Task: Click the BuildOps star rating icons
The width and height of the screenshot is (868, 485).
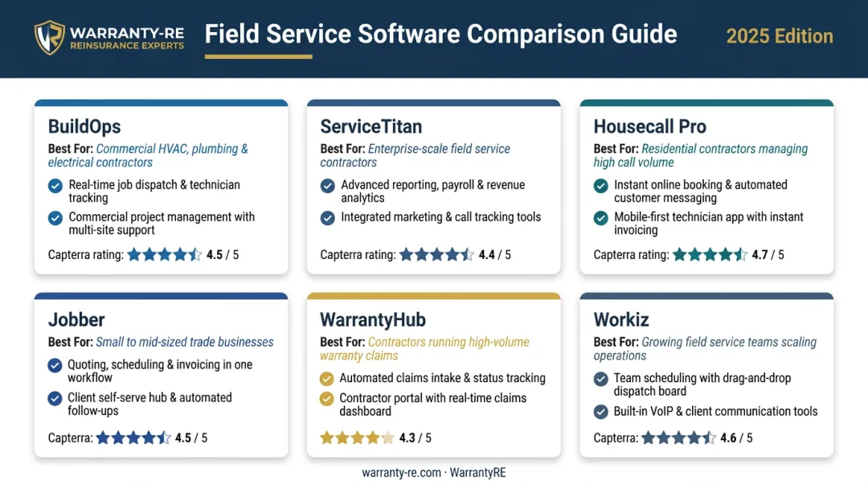Action: [165, 254]
